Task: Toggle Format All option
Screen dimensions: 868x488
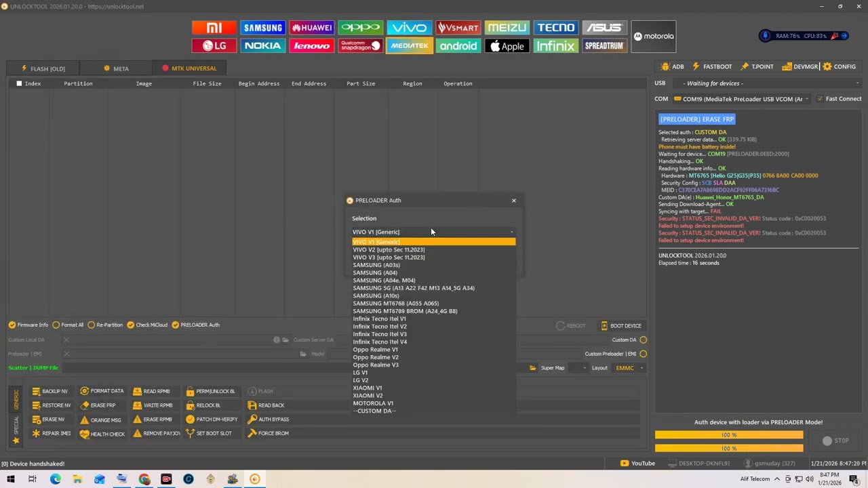Action: (x=68, y=325)
